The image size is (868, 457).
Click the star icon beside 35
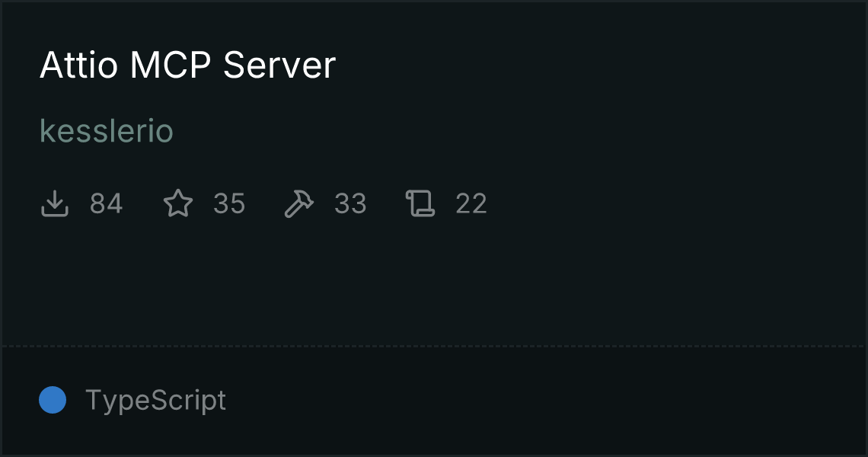(178, 203)
